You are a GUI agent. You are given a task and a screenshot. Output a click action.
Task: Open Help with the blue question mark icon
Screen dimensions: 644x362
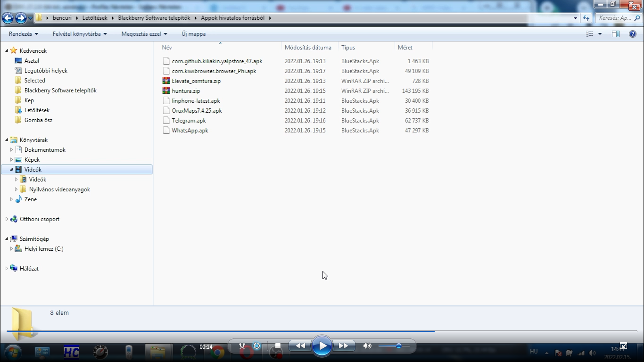click(x=633, y=34)
